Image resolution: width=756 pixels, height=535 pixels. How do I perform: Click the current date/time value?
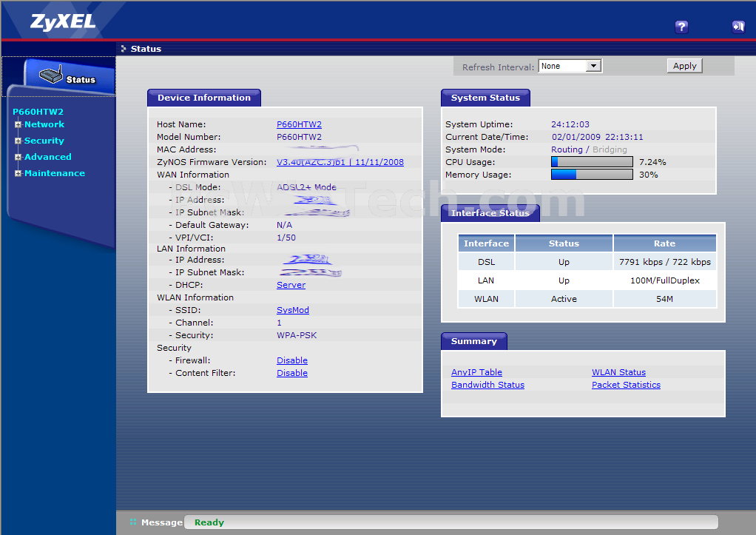(598, 137)
